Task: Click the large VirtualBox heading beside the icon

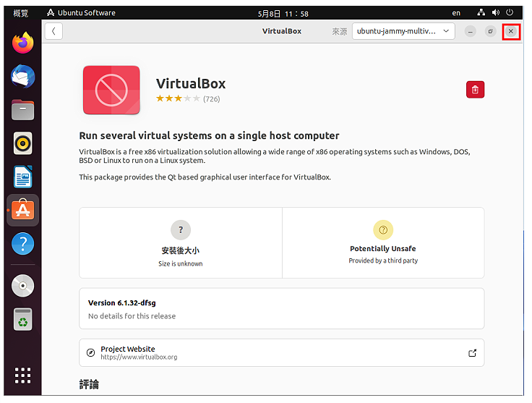Action: pos(191,83)
